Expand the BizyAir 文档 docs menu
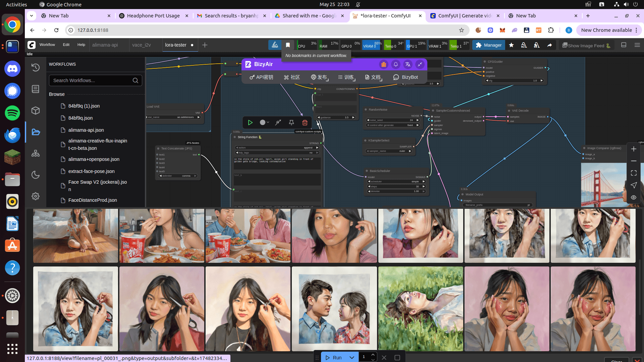This screenshot has width=644, height=362. tap(374, 77)
